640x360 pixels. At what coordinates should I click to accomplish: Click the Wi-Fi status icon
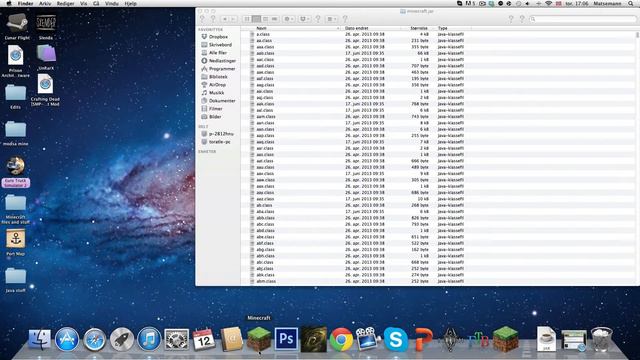[x=549, y=3]
